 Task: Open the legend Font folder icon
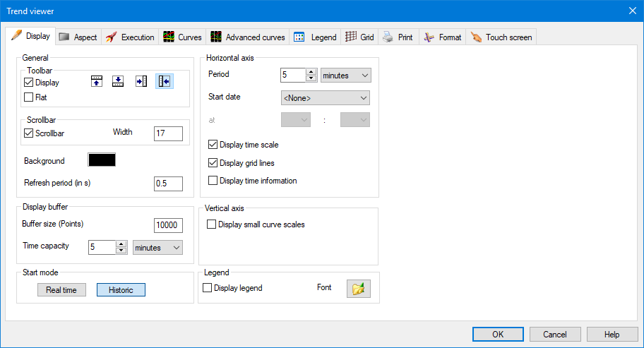pyautogui.click(x=358, y=289)
